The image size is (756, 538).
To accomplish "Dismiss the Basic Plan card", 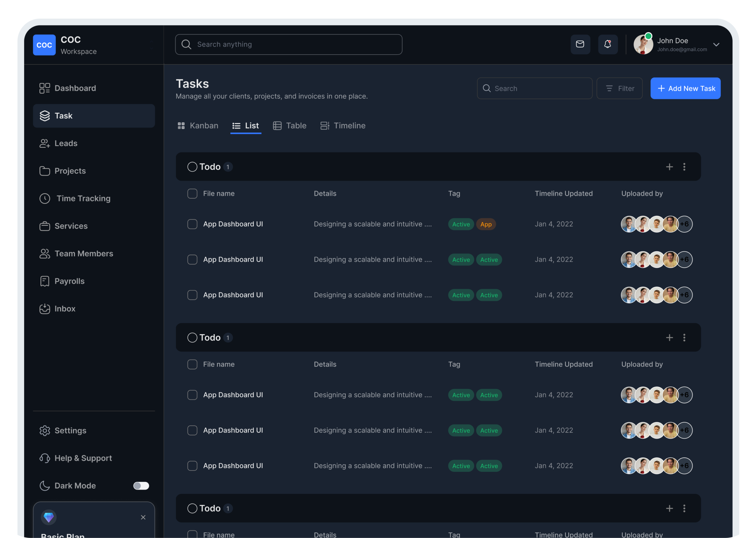I will coord(143,517).
